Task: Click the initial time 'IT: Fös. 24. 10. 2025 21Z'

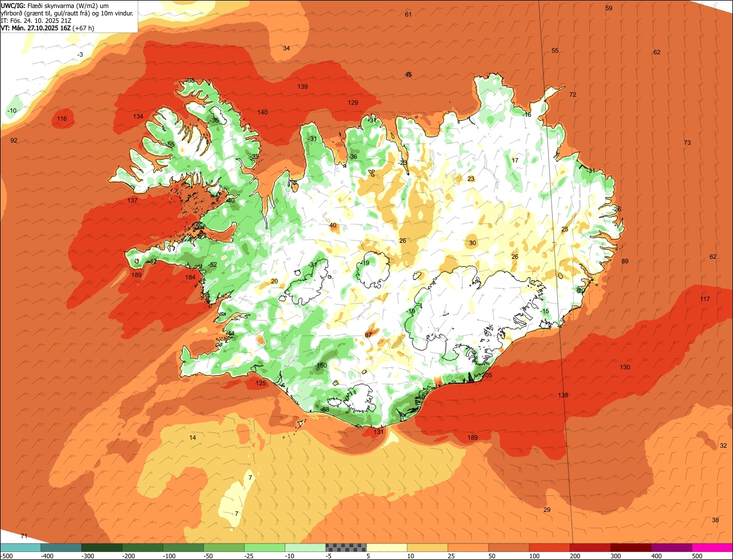Action: [x=36, y=20]
